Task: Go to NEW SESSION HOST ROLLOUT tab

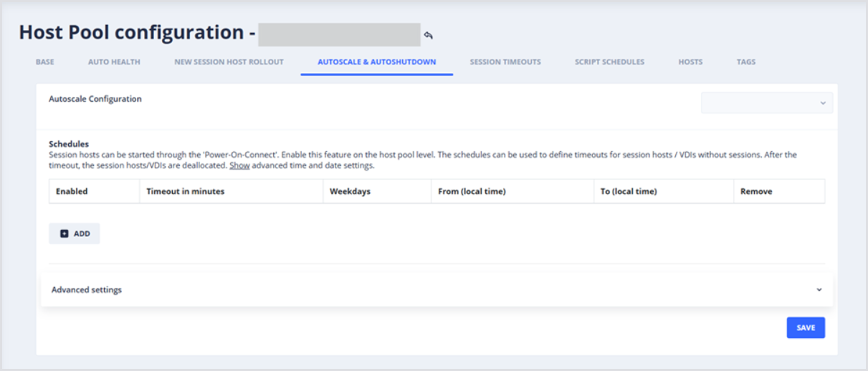Action: (x=229, y=62)
